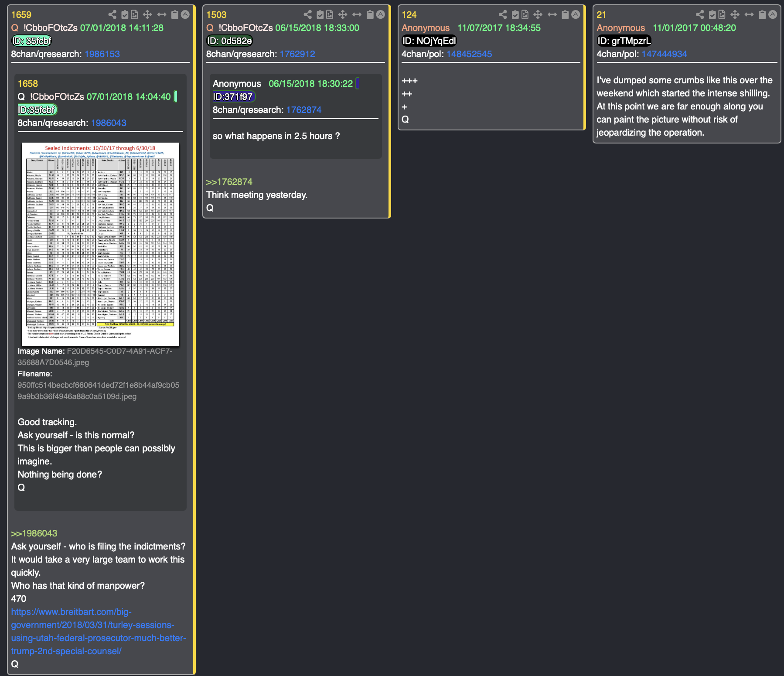Viewport: 784px width, 676px height.
Task: Click post number 124 heading
Action: click(x=409, y=15)
